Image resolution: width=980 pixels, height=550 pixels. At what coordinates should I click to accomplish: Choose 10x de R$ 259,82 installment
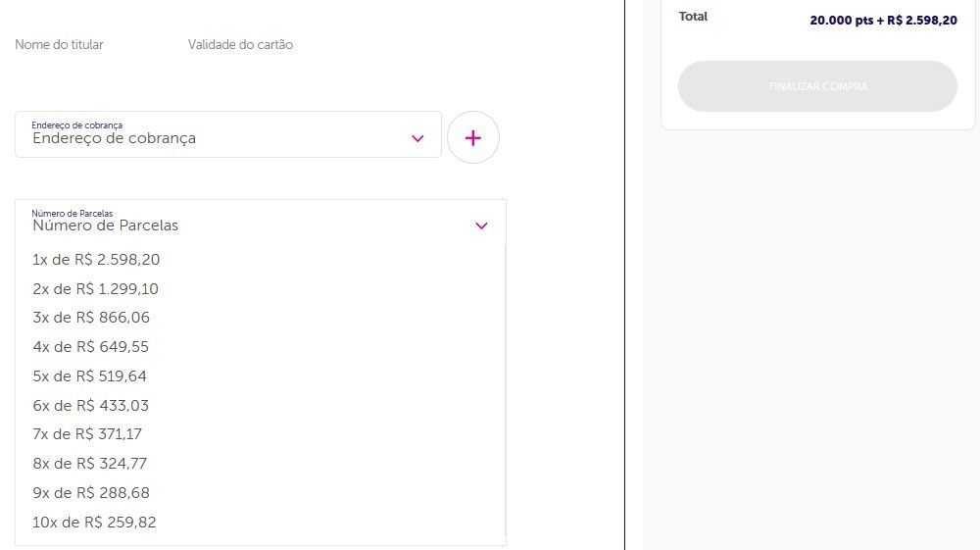pos(260,522)
